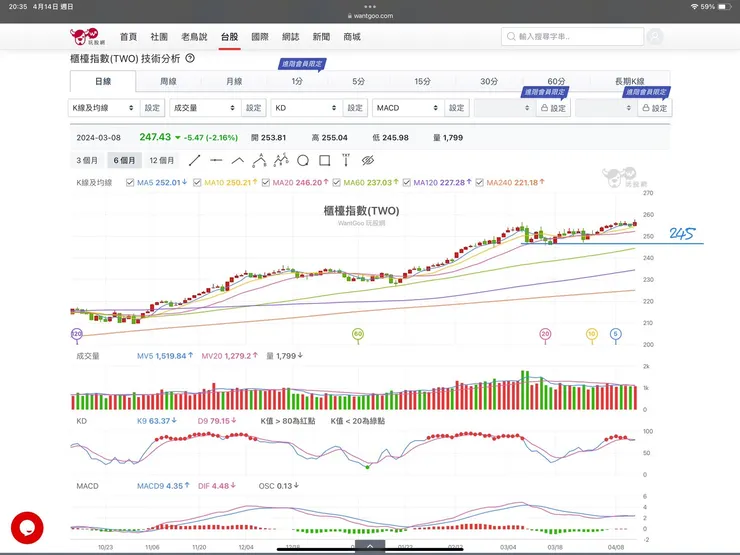Viewport: 740px width, 555px height.
Task: Open the 台股 menu item
Action: (229, 37)
